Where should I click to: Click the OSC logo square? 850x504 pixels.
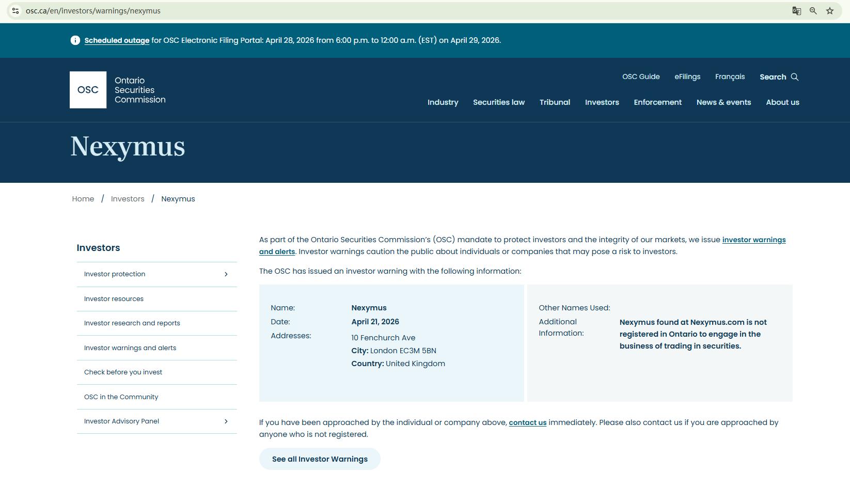pos(88,90)
